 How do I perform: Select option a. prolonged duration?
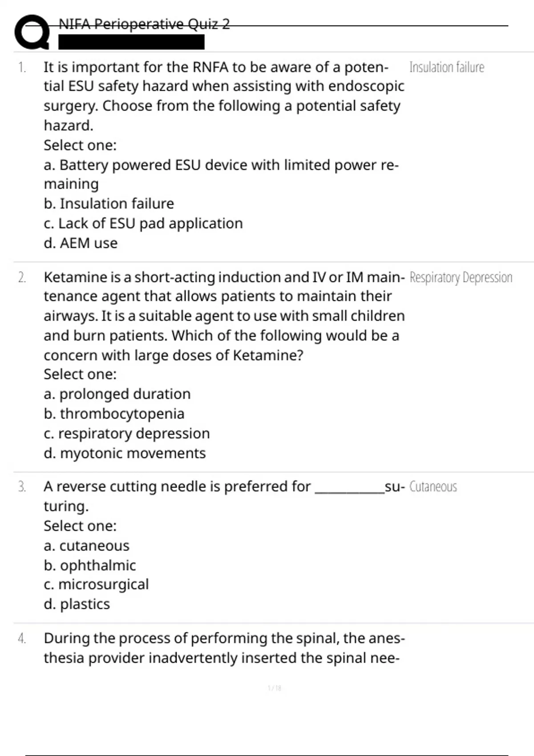[117, 394]
